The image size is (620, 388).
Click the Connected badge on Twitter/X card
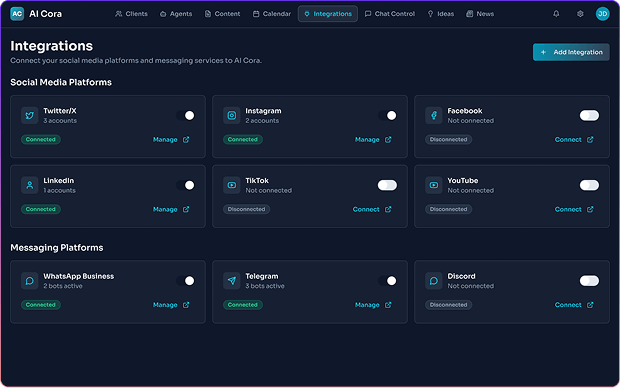(41, 140)
